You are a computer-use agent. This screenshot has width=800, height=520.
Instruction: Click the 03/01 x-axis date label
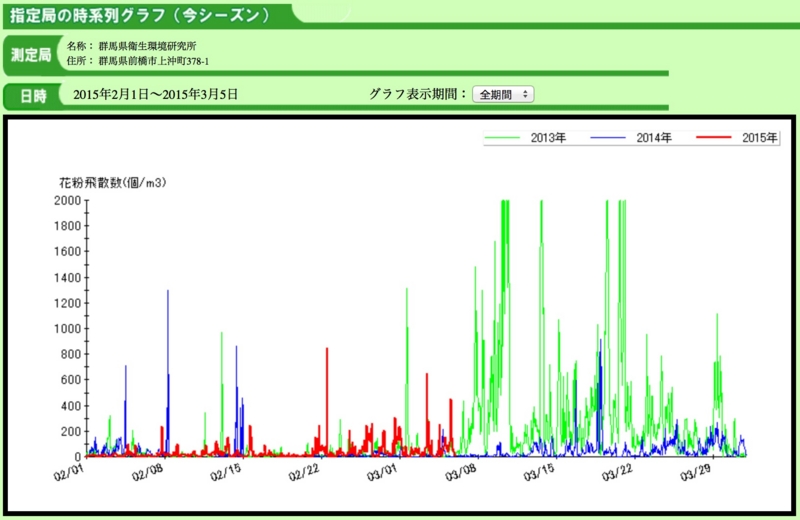382,472
